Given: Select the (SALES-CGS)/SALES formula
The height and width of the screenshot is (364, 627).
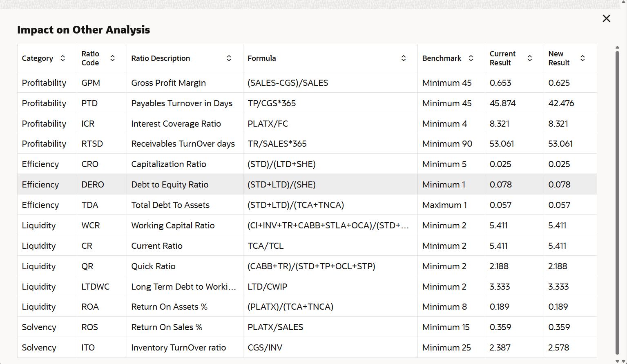Looking at the screenshot, I should (x=288, y=83).
